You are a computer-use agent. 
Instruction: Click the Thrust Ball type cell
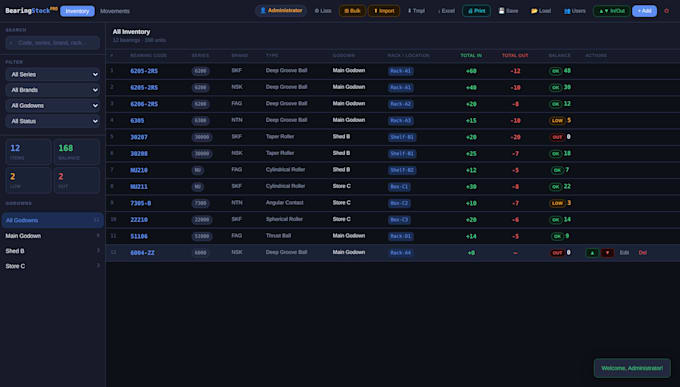click(x=278, y=236)
